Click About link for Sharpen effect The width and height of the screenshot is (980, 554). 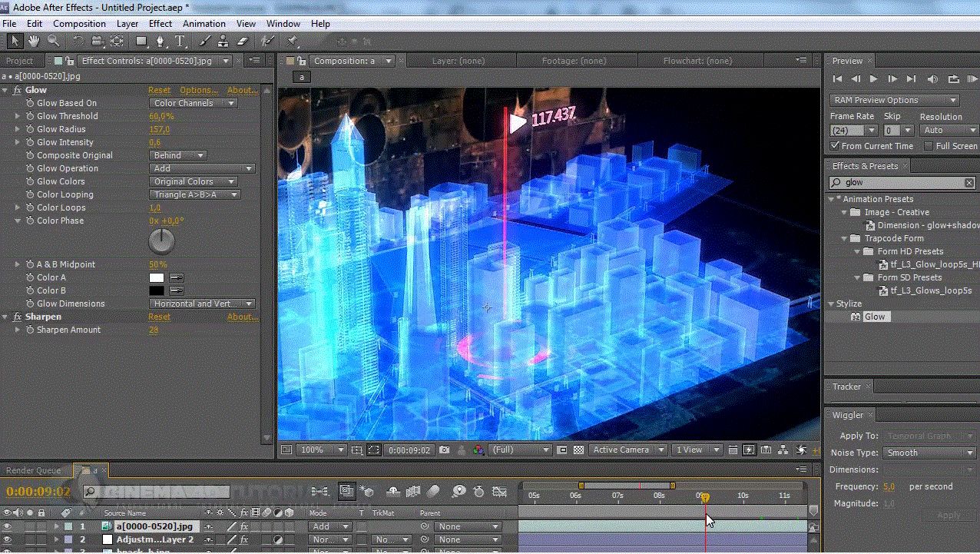pyautogui.click(x=243, y=317)
